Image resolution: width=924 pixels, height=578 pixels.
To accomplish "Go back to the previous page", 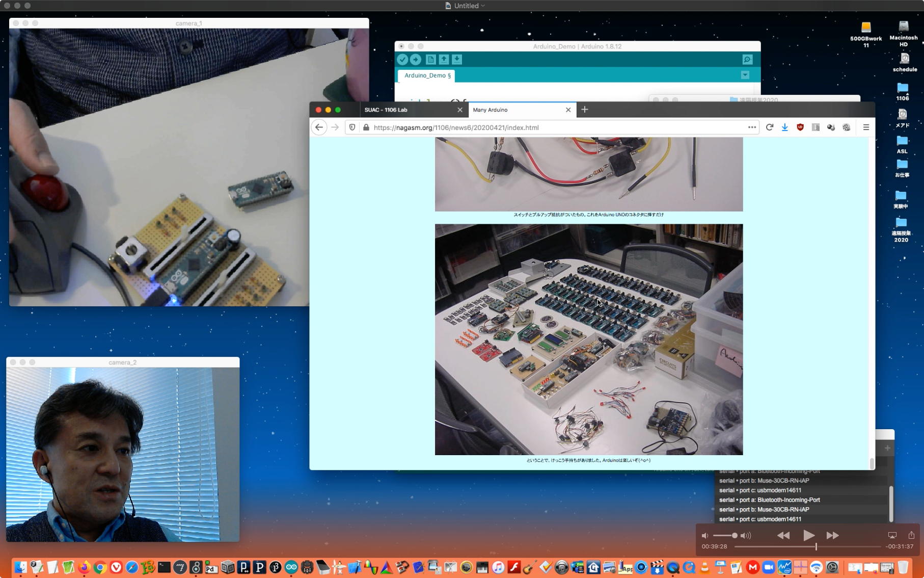I will (x=319, y=127).
